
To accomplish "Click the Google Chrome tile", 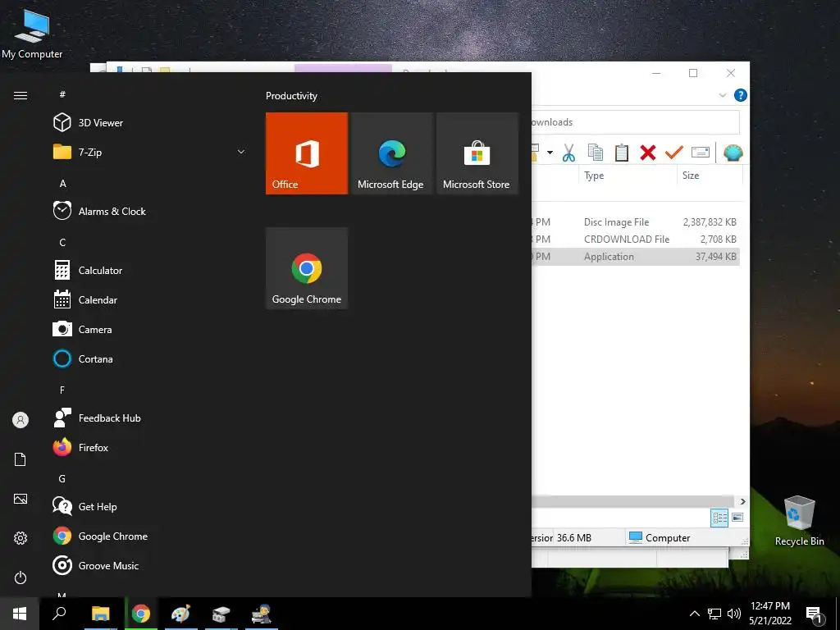I will click(x=307, y=268).
